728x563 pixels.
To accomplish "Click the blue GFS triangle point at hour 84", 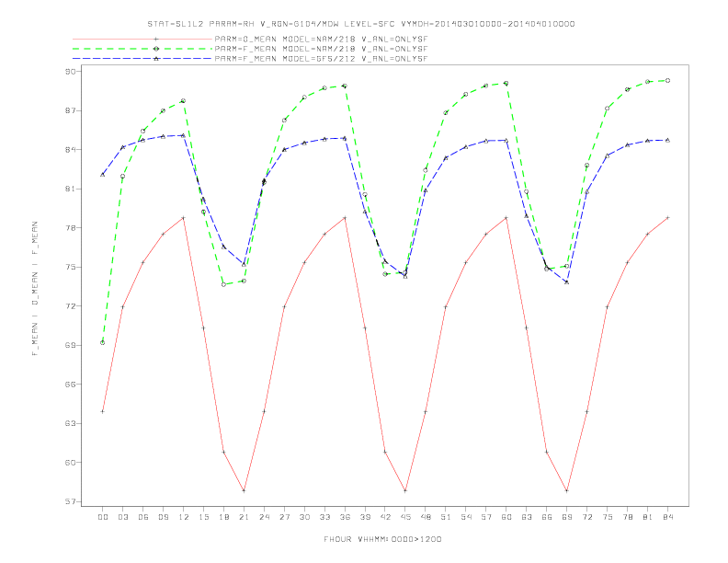I will (x=667, y=140).
